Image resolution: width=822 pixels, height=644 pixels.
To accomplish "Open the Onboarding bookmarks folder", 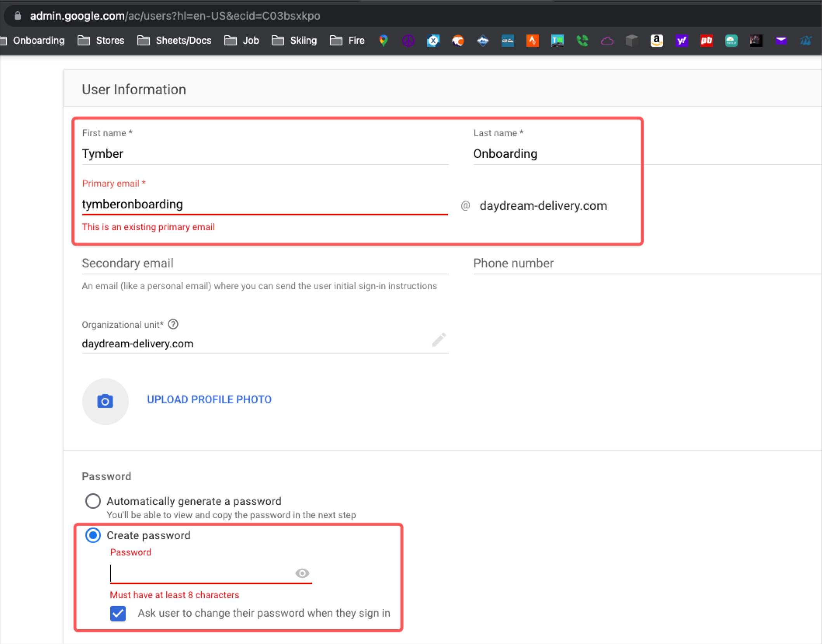I will 39,41.
